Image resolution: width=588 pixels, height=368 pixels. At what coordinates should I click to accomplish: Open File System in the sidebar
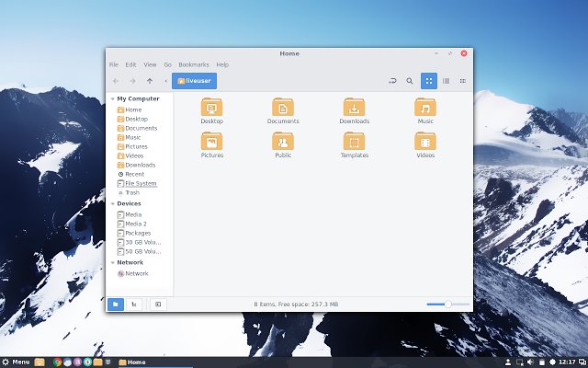(x=137, y=183)
